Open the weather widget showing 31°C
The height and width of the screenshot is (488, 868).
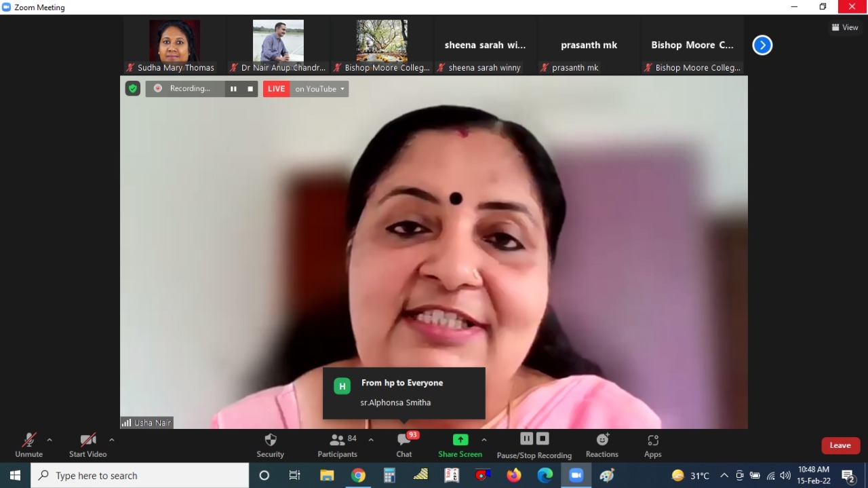690,475
